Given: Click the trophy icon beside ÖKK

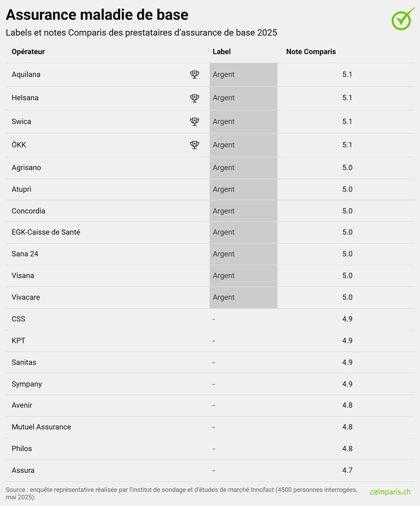Looking at the screenshot, I should coord(195,145).
